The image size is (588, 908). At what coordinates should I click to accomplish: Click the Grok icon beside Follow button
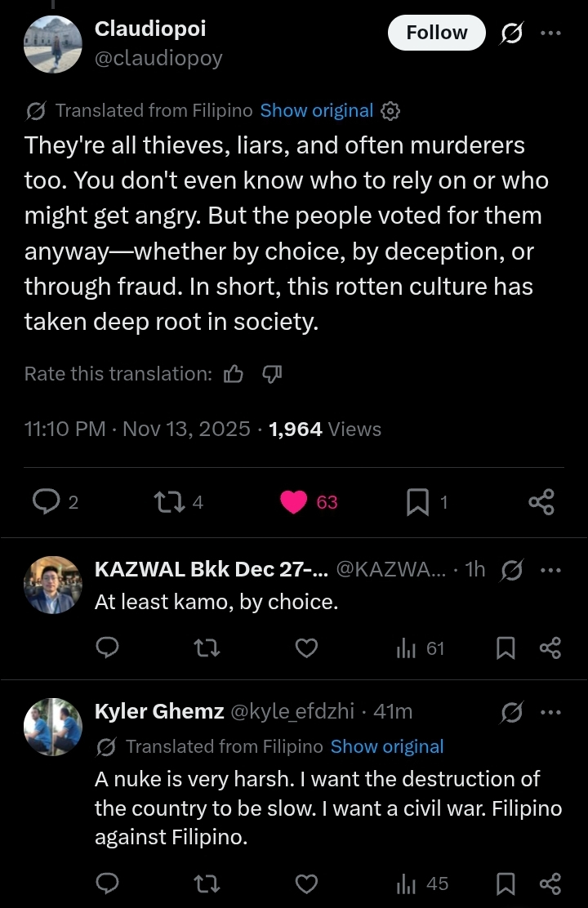(512, 33)
